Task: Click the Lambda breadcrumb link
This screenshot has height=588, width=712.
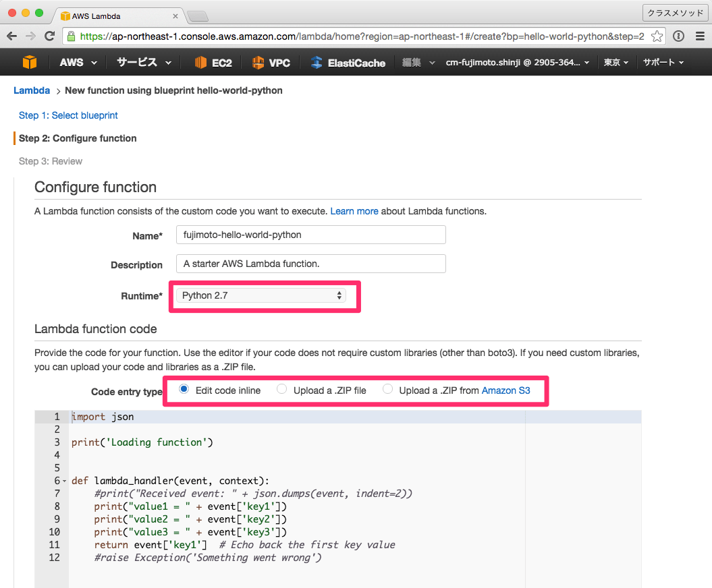Action: (32, 90)
